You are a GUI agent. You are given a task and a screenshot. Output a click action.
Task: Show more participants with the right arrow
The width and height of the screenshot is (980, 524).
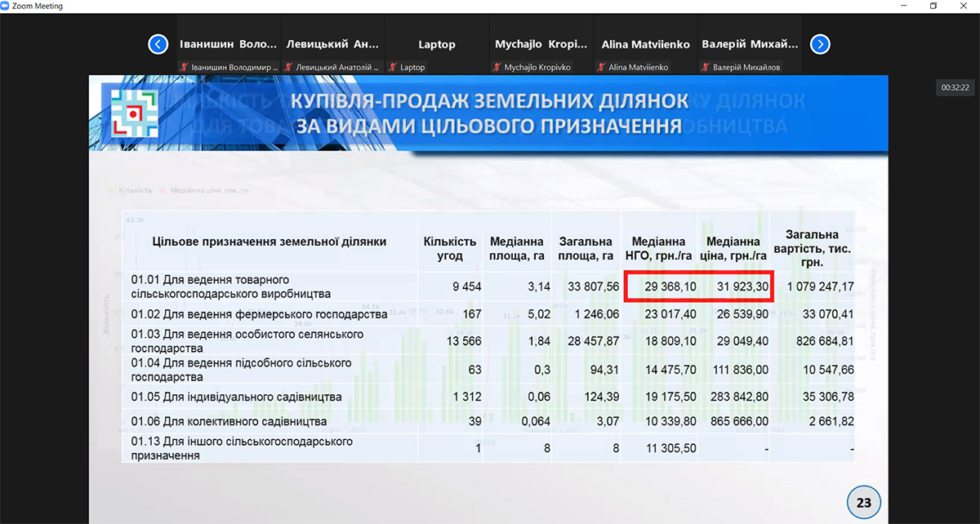pos(821,44)
